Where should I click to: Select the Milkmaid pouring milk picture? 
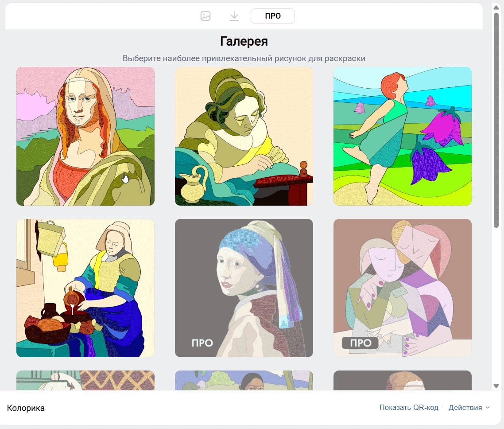pyautogui.click(x=85, y=288)
